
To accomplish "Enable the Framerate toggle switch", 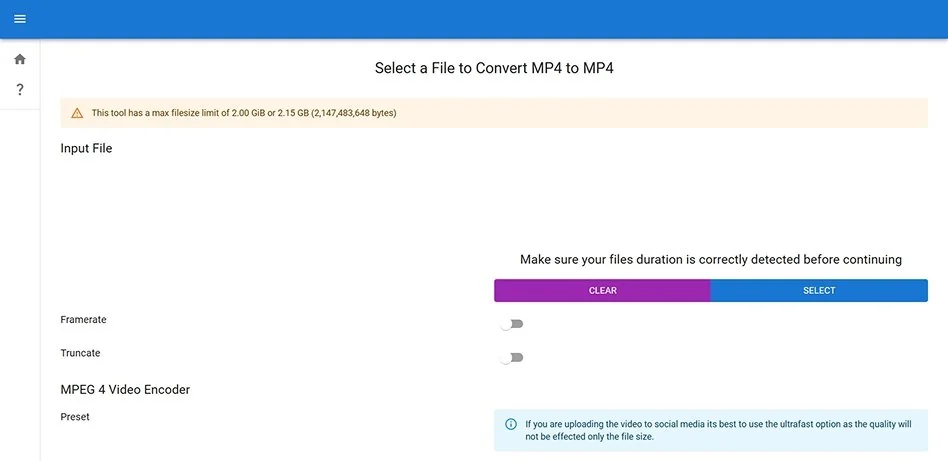I will point(512,324).
